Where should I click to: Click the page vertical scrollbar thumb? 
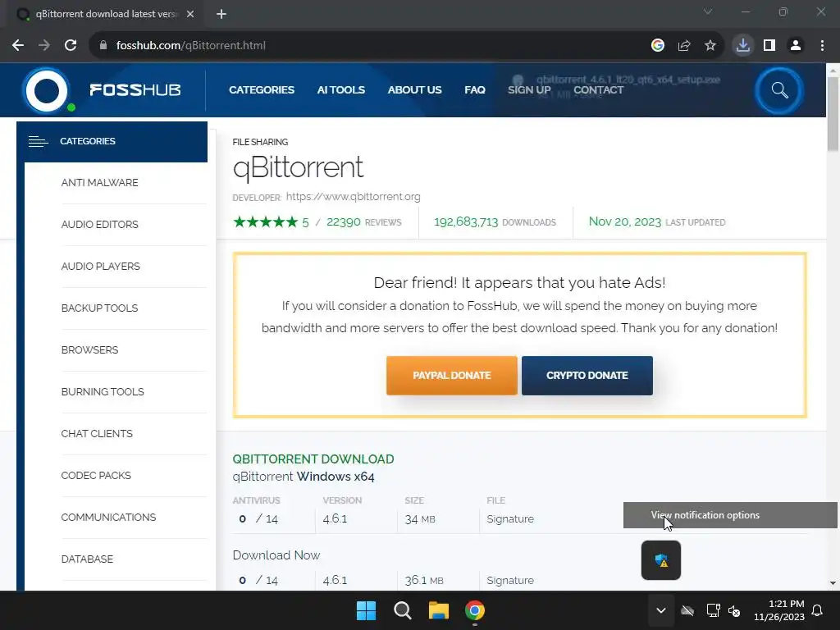pyautogui.click(x=833, y=113)
